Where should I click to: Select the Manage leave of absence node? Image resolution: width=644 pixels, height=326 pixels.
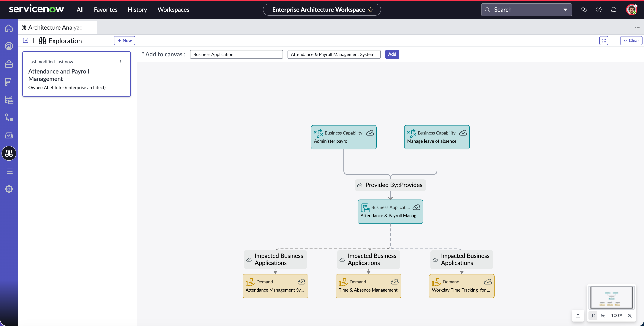pos(437,137)
